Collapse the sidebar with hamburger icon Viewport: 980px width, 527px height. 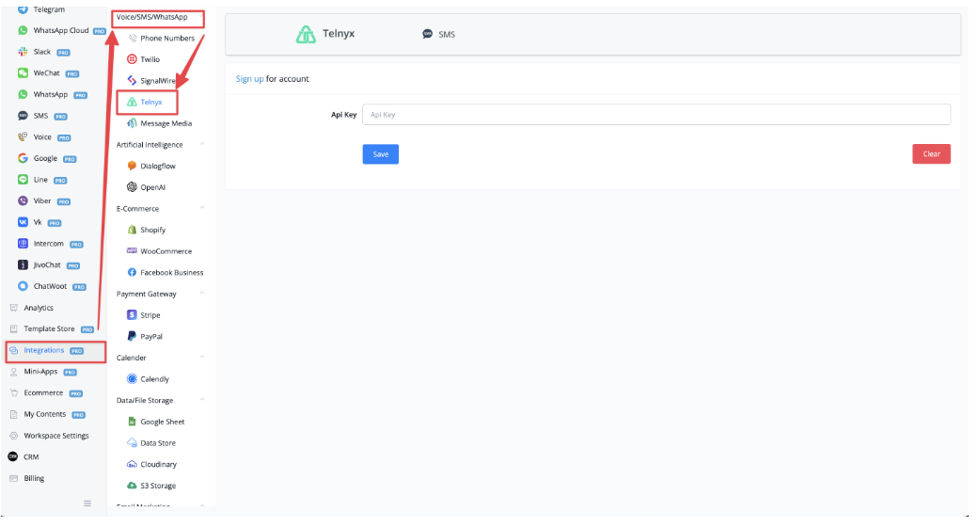click(87, 503)
